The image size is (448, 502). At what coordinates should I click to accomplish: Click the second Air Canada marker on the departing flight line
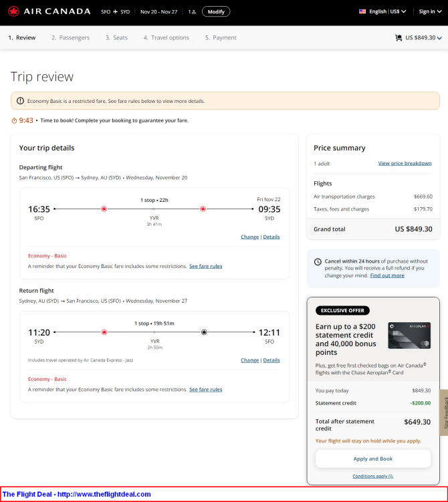pyautogui.click(x=203, y=209)
